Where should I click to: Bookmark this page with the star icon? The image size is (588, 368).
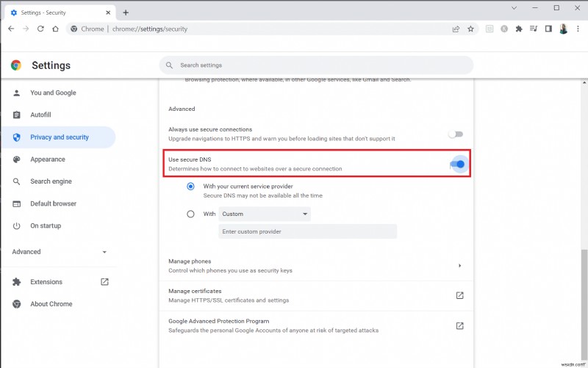click(x=470, y=29)
